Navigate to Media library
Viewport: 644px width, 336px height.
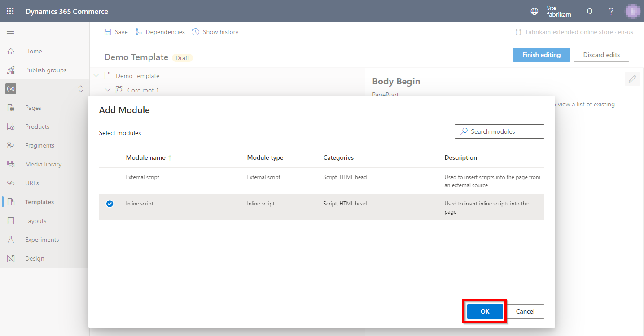[43, 164]
